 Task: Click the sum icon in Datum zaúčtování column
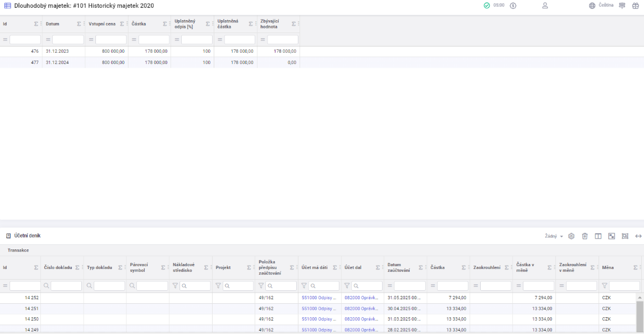pos(421,267)
